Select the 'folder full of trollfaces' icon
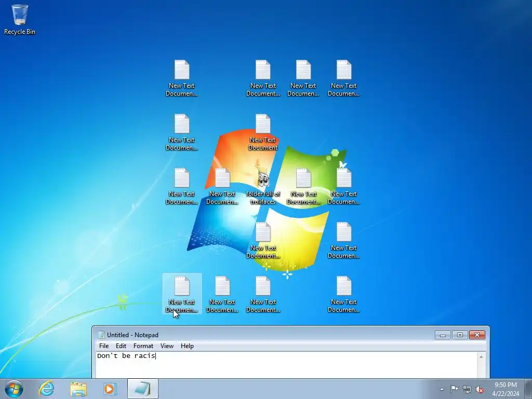This screenshot has width=532, height=399. tap(263, 187)
